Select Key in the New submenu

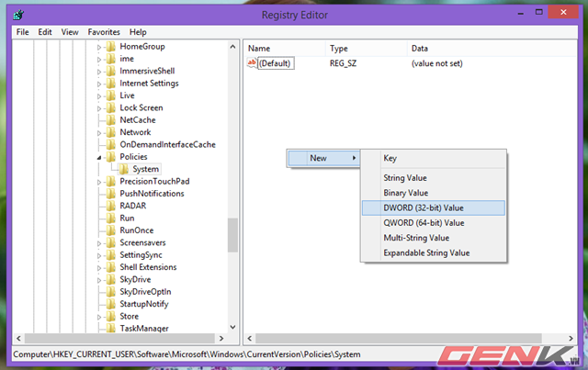click(x=390, y=158)
